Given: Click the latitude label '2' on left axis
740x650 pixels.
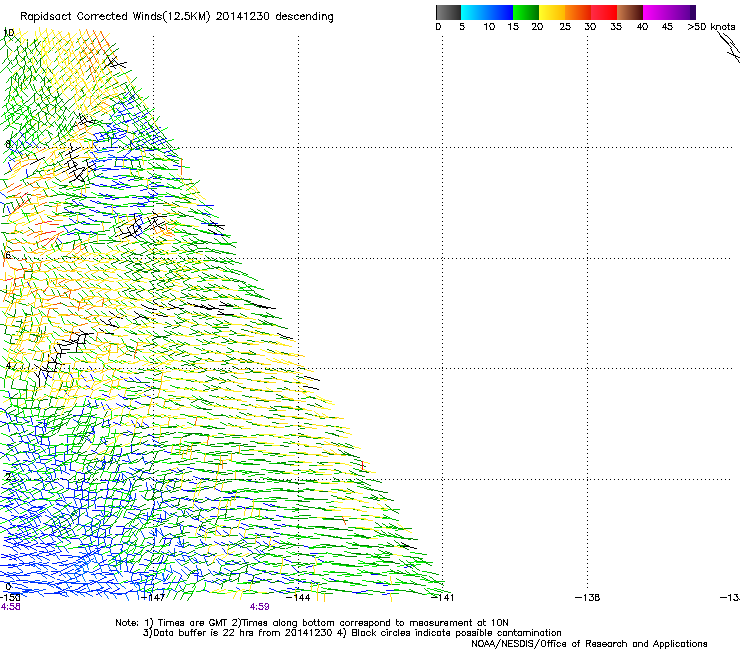Looking at the screenshot, I should [x=8, y=476].
